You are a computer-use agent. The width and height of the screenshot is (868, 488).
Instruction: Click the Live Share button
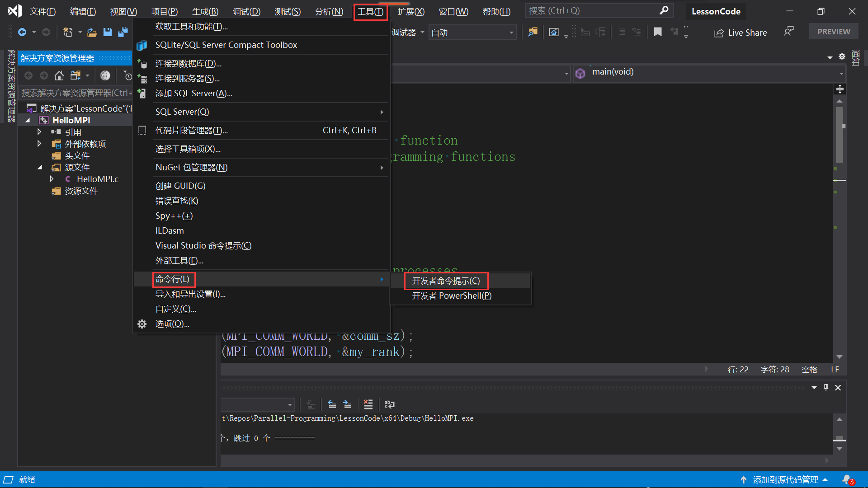click(741, 33)
